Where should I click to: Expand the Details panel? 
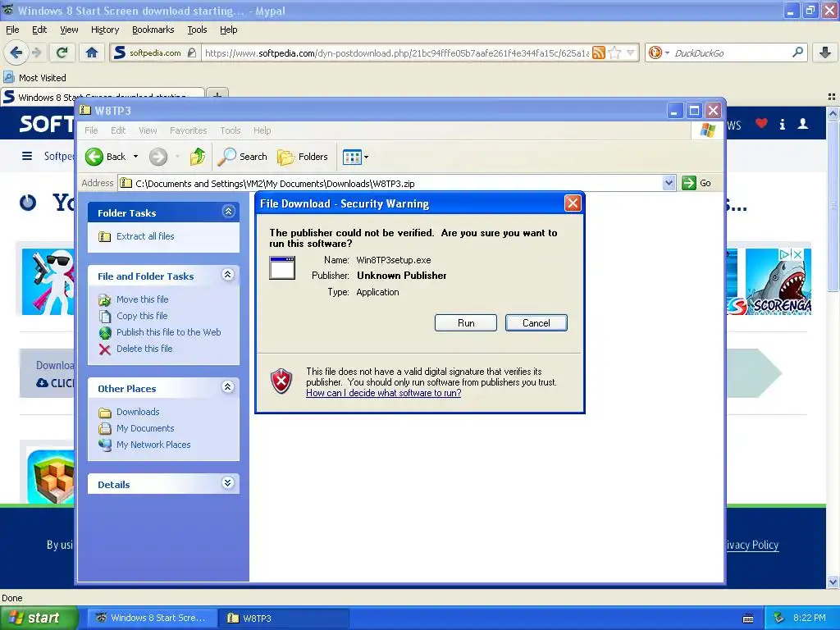(228, 482)
